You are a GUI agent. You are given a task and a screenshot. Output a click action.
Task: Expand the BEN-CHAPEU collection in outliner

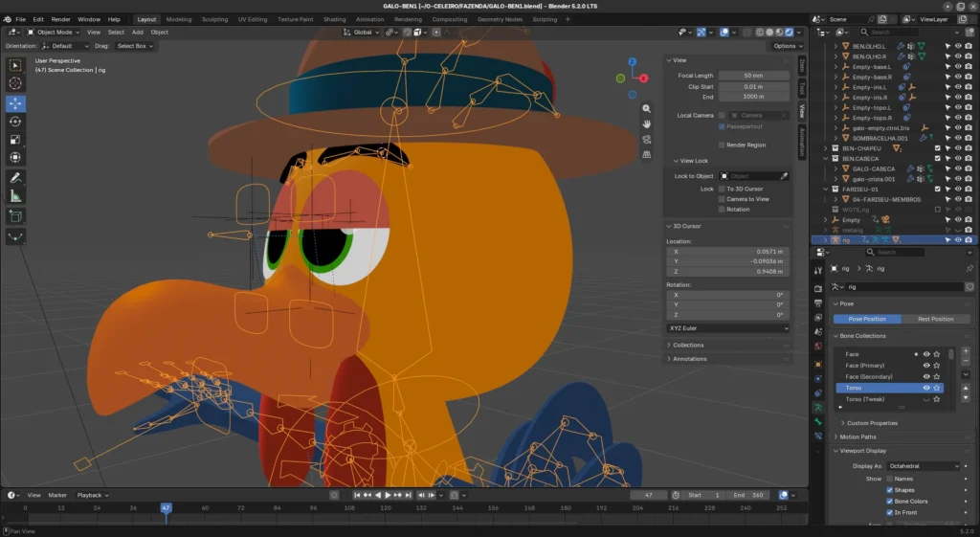826,148
